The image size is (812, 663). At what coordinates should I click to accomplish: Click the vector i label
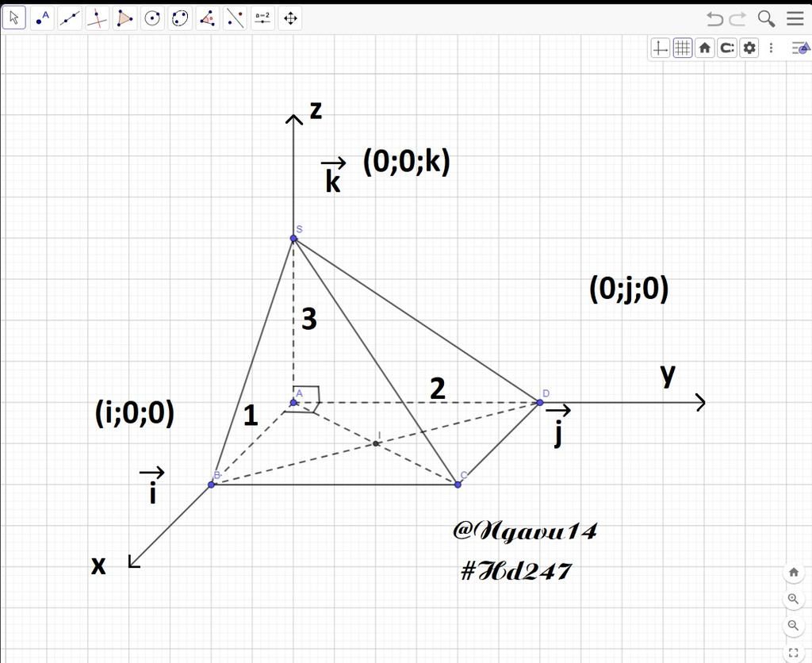[151, 485]
